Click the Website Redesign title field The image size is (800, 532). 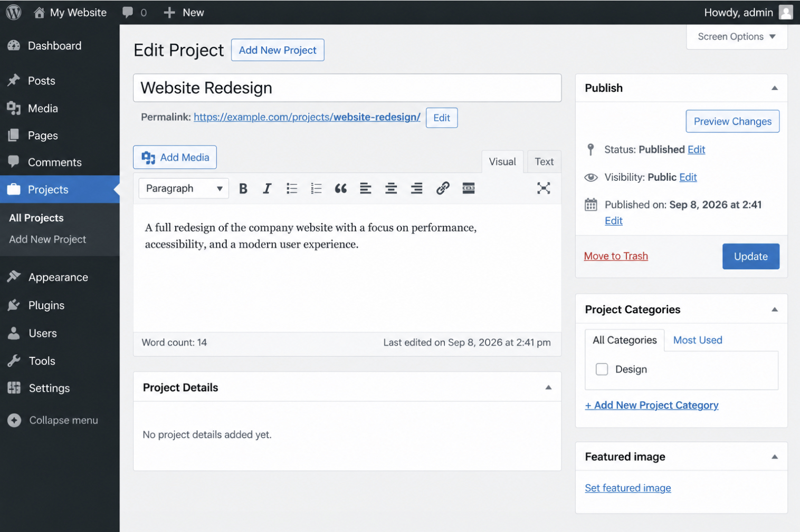point(347,88)
